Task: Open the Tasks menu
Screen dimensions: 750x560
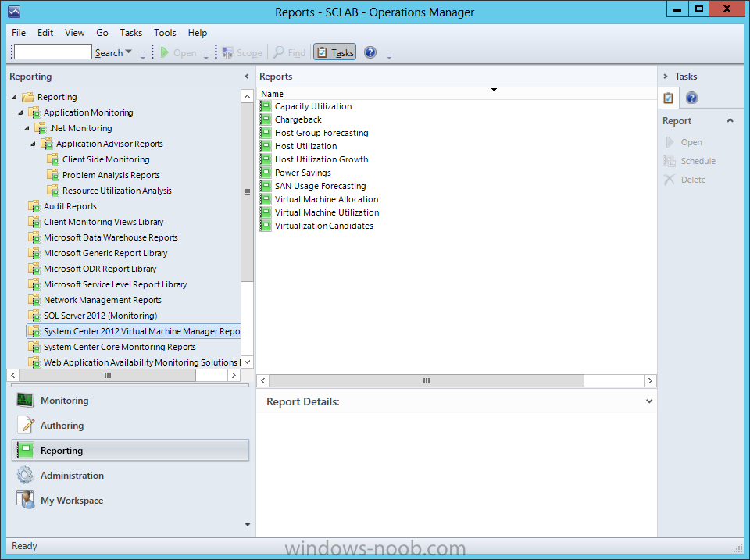Action: tap(130, 33)
